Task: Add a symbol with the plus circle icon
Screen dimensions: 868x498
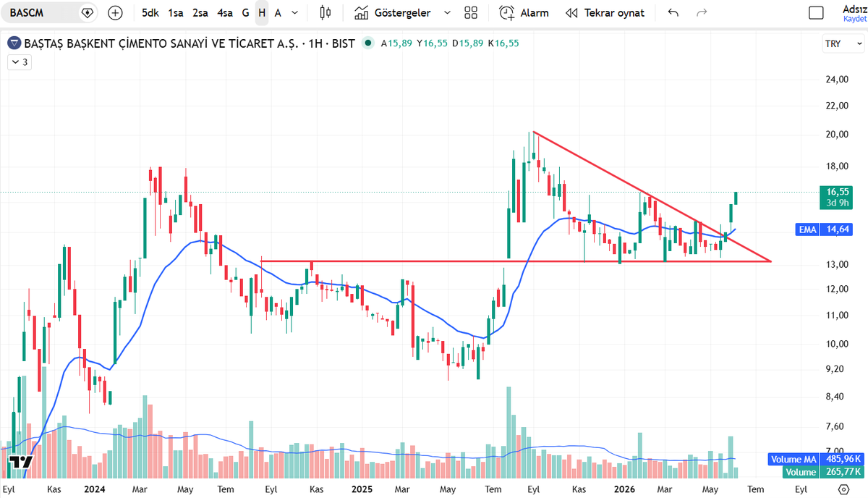Action: [115, 13]
